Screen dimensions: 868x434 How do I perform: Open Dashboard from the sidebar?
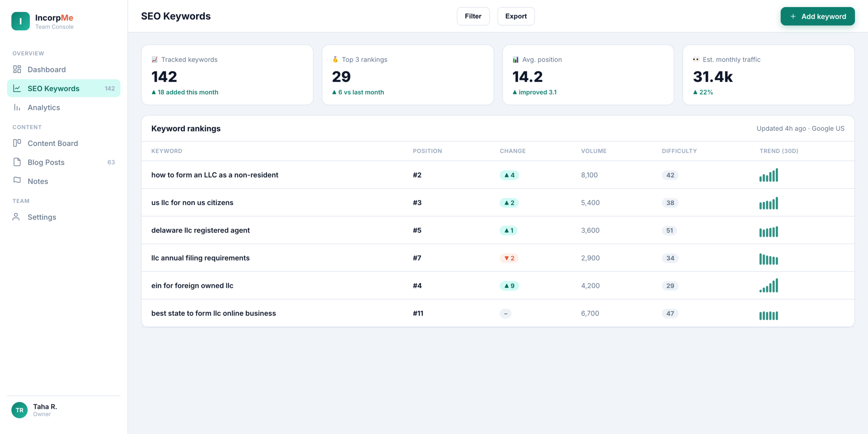click(x=63, y=70)
